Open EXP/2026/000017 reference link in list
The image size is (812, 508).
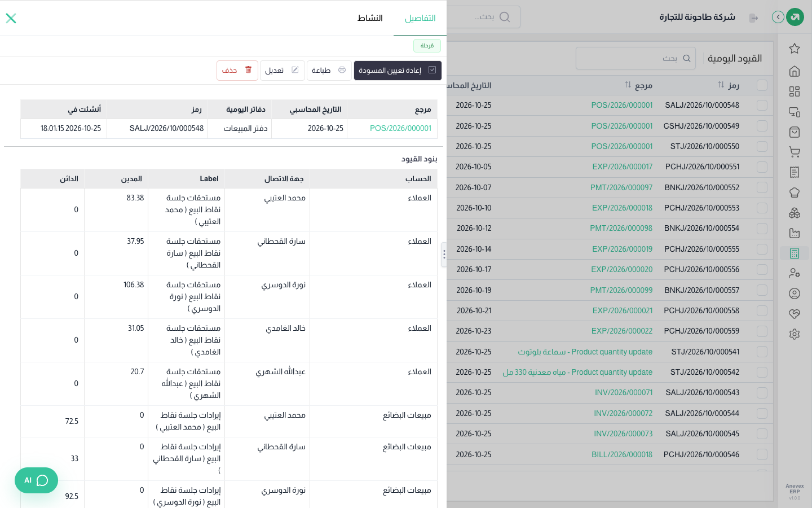pyautogui.click(x=622, y=167)
